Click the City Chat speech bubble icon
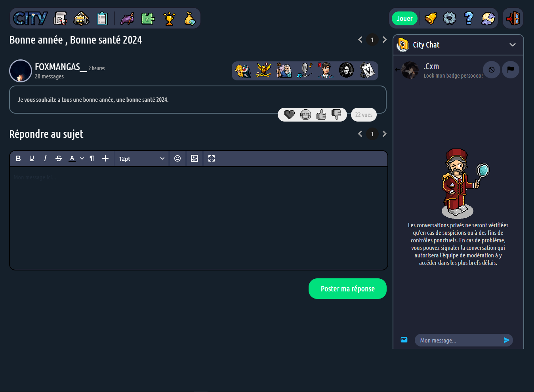The image size is (534, 392). 403,45
